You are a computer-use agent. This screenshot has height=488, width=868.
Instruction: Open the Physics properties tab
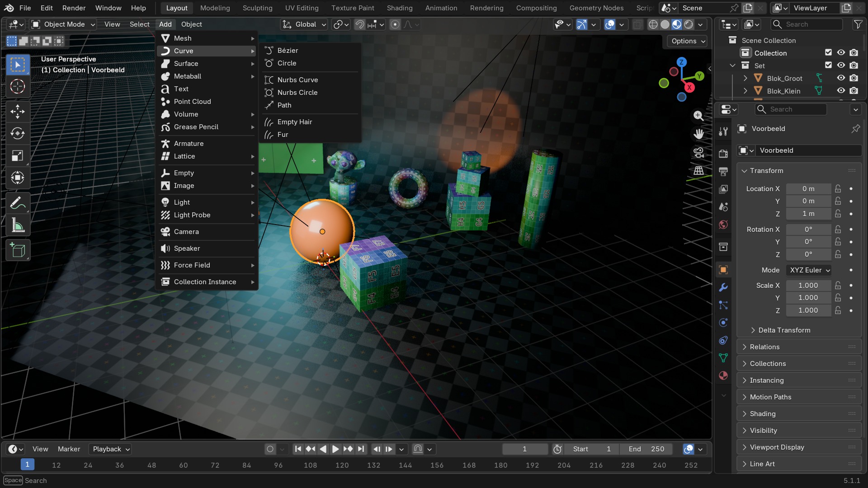pyautogui.click(x=723, y=323)
